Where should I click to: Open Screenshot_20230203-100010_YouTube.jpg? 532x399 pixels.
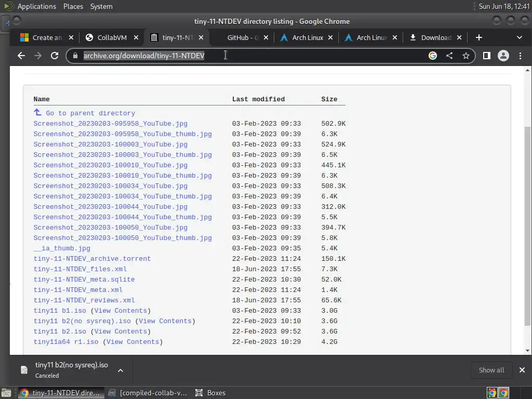[110, 165]
